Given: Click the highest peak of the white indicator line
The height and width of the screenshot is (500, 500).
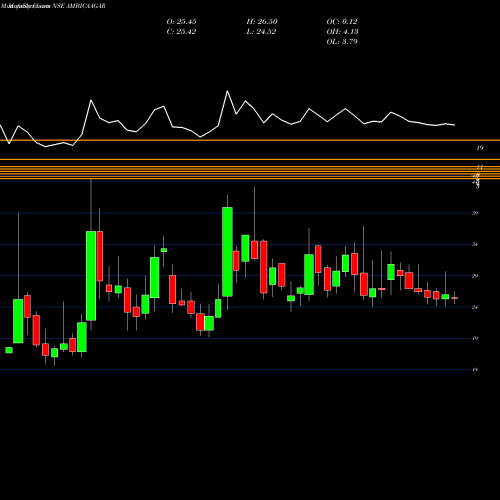Looking at the screenshot, I should click(228, 91).
